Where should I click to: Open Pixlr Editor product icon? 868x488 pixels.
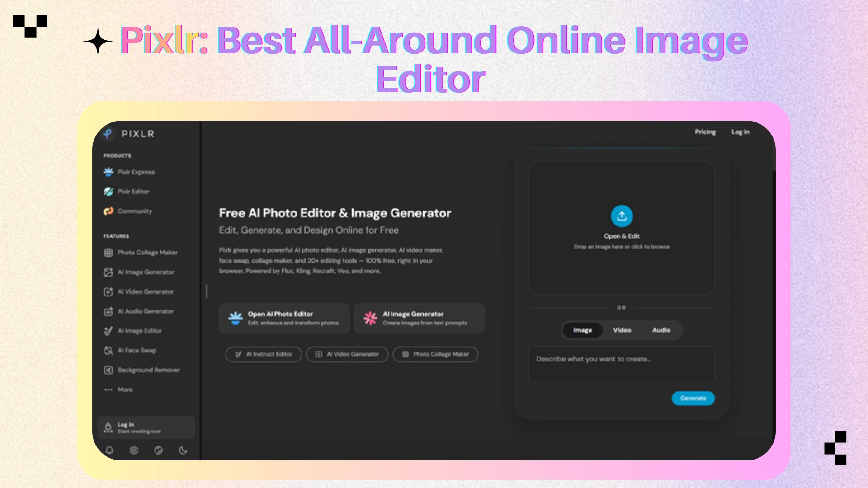click(x=108, y=192)
